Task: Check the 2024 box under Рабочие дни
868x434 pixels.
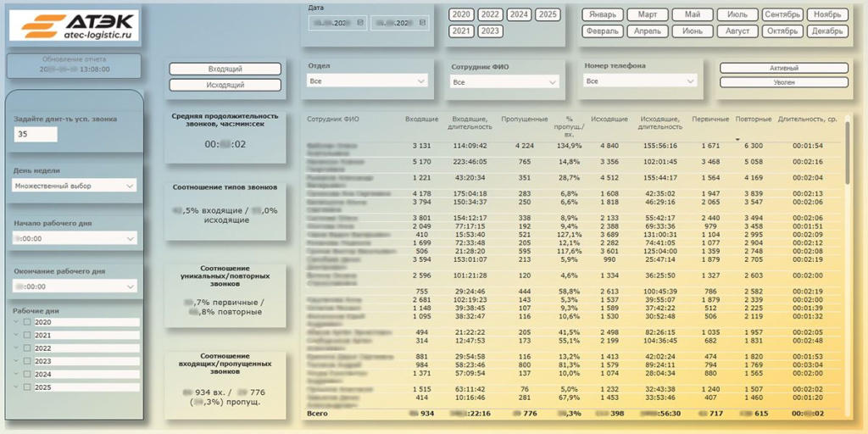Action: click(x=27, y=374)
